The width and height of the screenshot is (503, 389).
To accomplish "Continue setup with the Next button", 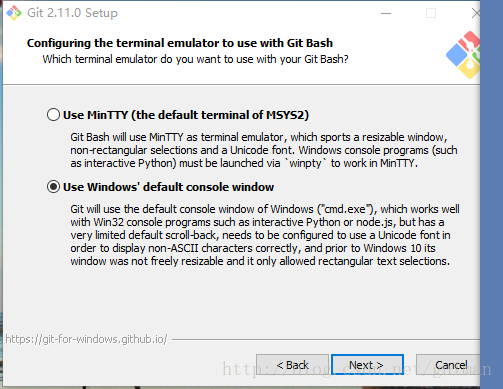I will [367, 365].
